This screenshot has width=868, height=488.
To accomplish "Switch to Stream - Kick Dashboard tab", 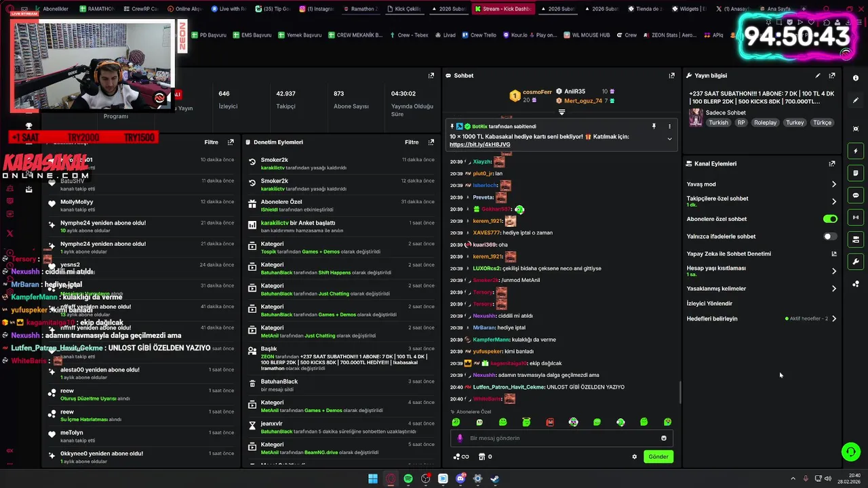I will coord(502,9).
